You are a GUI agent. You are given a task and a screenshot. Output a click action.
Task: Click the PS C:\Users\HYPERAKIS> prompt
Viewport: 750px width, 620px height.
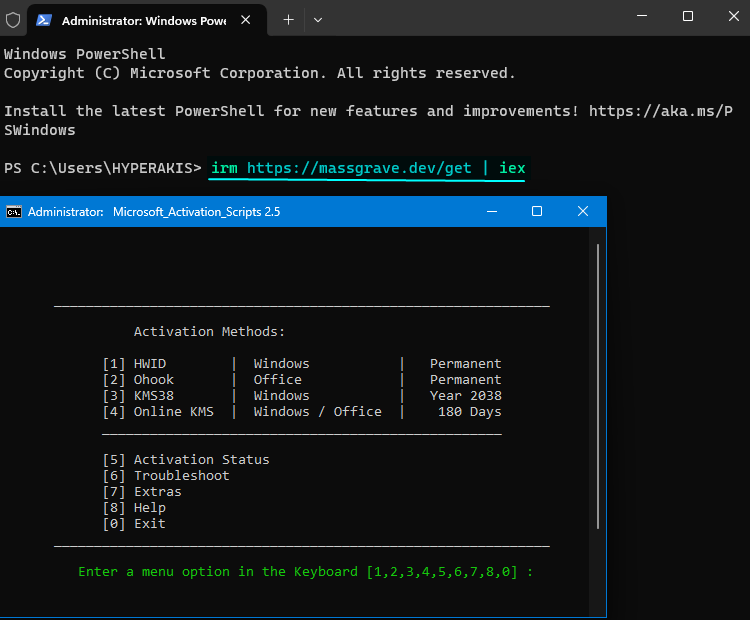tap(103, 168)
